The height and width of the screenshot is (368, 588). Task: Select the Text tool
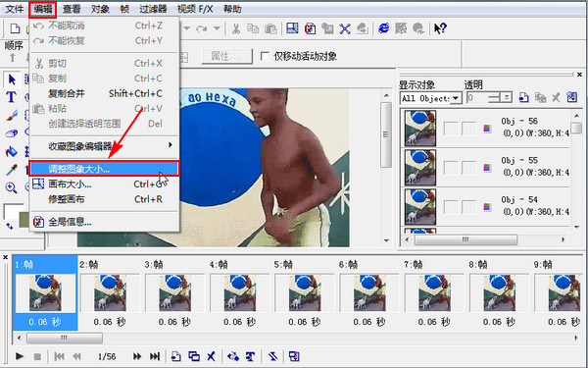click(11, 97)
